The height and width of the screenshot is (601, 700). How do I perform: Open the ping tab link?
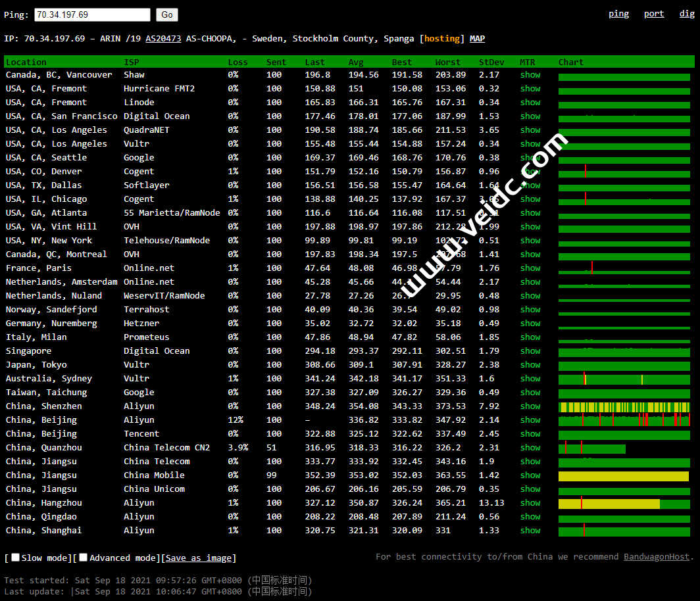(x=618, y=14)
